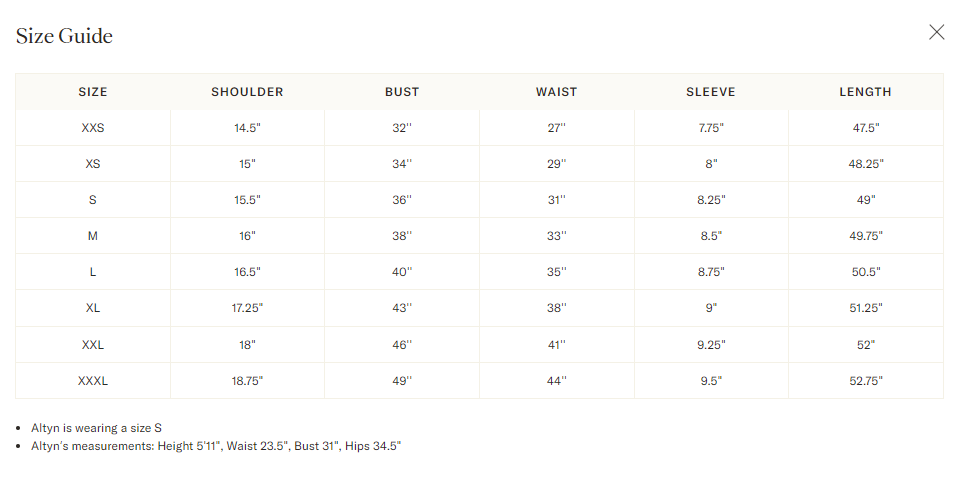Click the 36'' bust value for size S
The image size is (957, 482).
coord(402,200)
